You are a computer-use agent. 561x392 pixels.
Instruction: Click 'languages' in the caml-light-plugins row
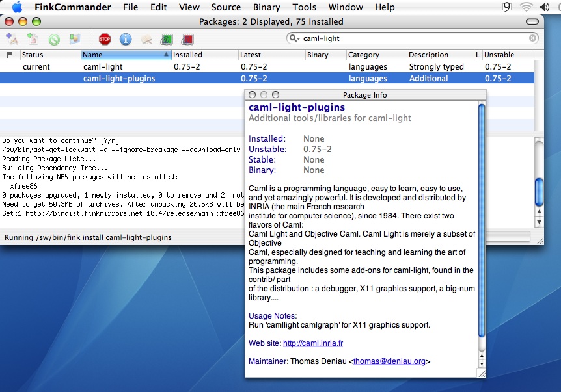368,78
